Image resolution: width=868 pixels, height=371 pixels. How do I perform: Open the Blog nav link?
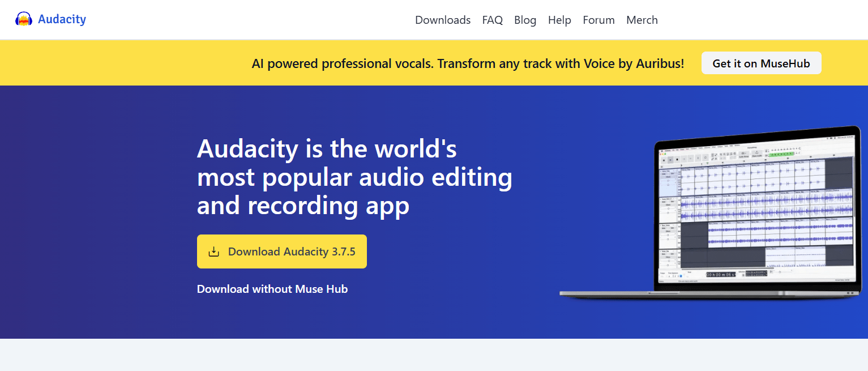(525, 20)
